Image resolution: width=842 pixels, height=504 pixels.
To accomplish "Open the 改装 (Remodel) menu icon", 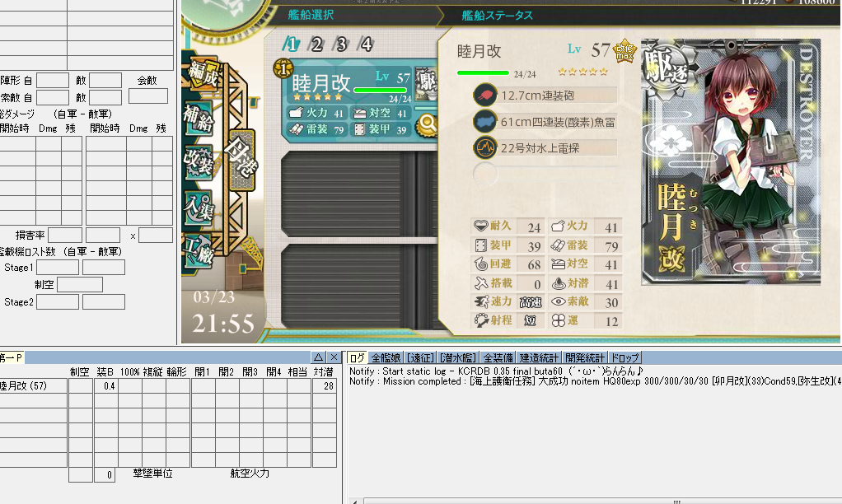I will pyautogui.click(x=199, y=161).
